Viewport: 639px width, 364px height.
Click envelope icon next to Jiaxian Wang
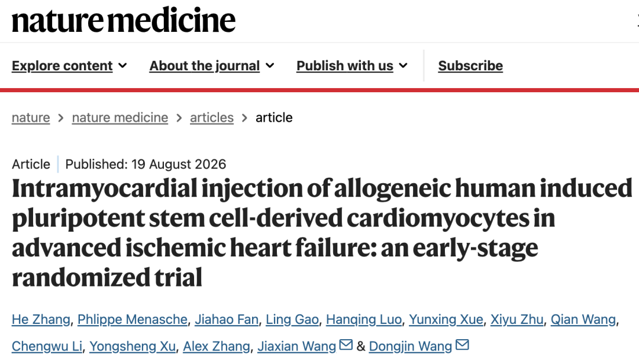tap(346, 345)
